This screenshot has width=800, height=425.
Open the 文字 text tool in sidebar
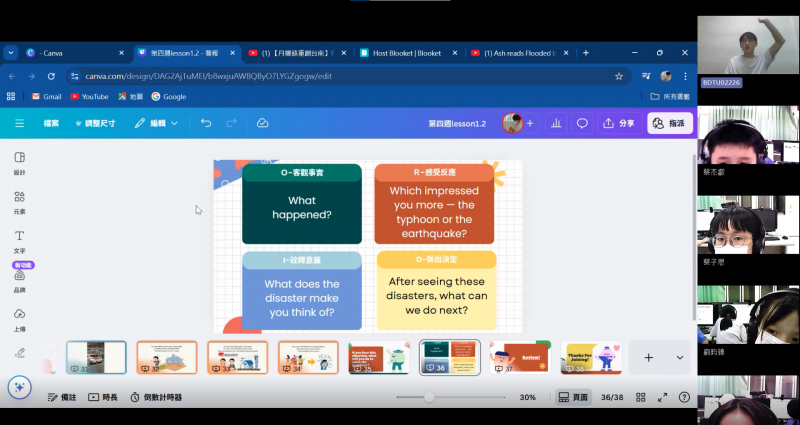pyautogui.click(x=20, y=240)
